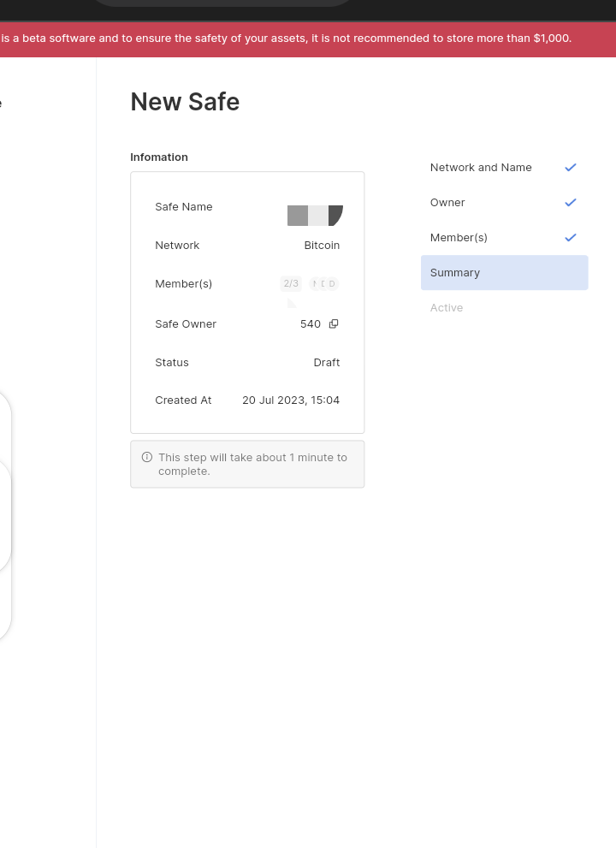Screen dimensions: 616x848
Task: Click the 2/3 threshold badge
Action: tap(291, 283)
